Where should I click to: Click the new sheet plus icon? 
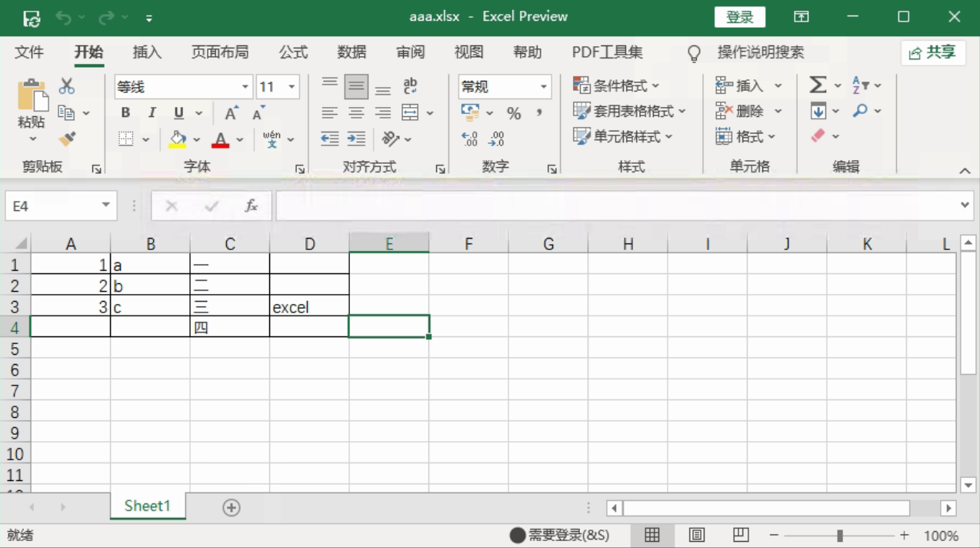232,507
